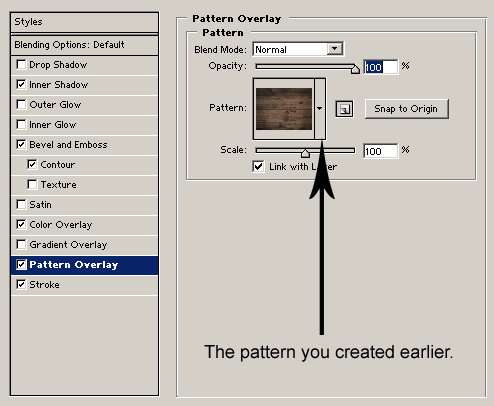494x406 pixels.
Task: Open the Outer Glow settings
Action: [x=84, y=105]
